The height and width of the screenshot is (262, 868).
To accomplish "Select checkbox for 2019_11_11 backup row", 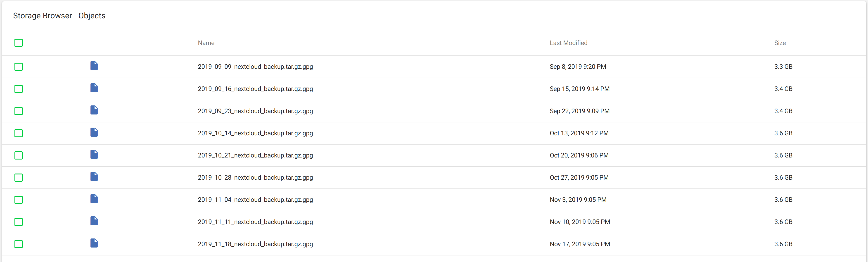I will 19,222.
